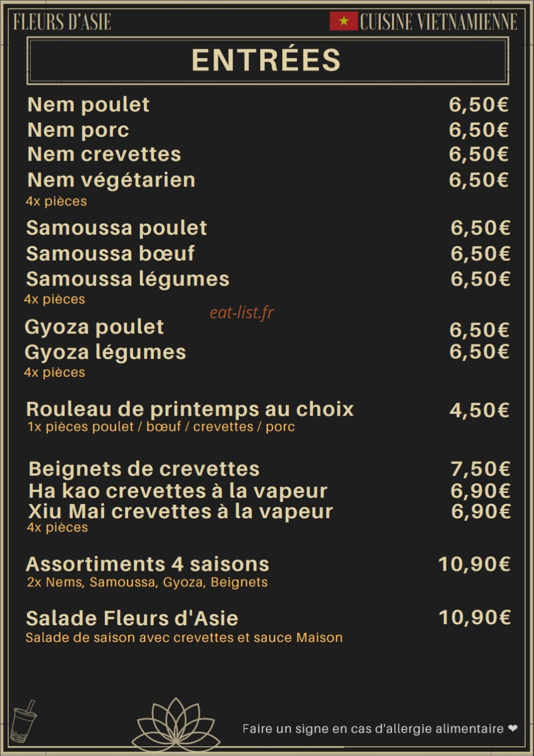534x756 pixels.
Task: Click the Vietnamese flag icon
Action: (343, 21)
